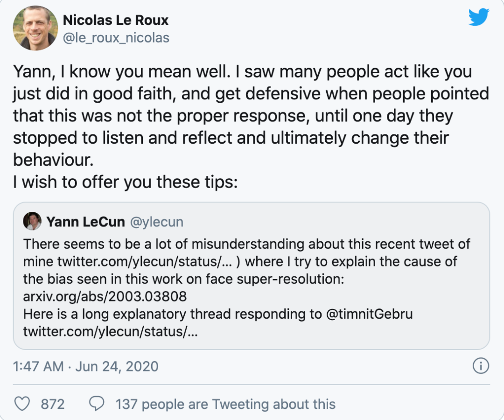Open the last twitter.com/ylecun/status link
Image resolution: width=504 pixels, height=420 pixels.
pos(111,331)
